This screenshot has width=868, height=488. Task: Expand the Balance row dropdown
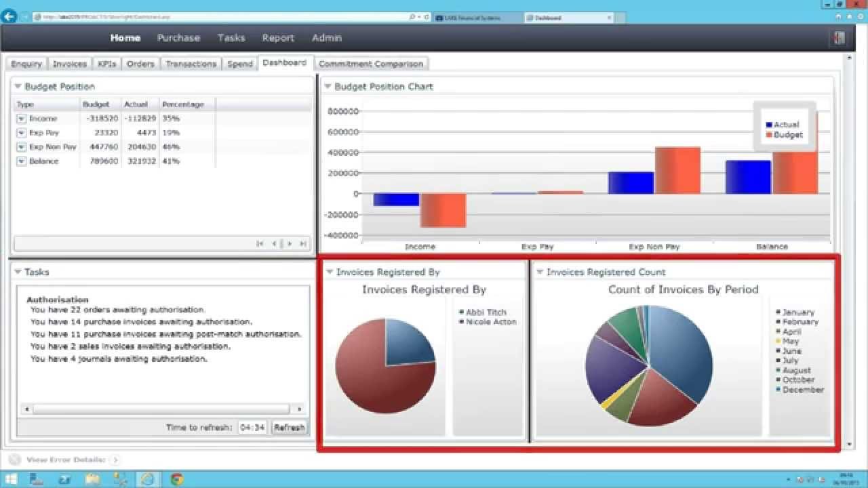click(x=21, y=161)
